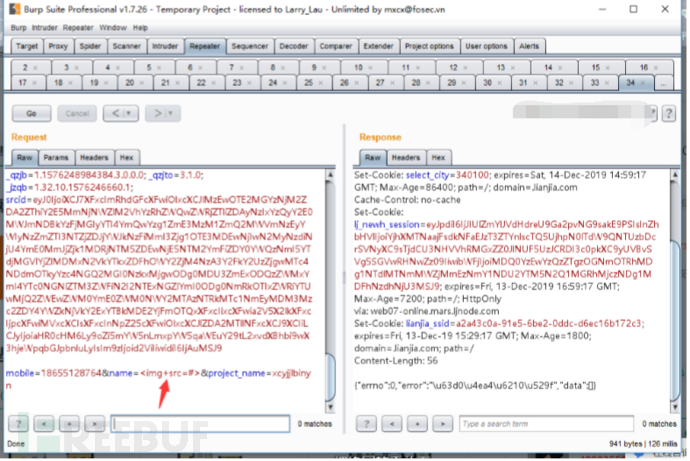
Task: Click the Go button to send request
Action: point(31,113)
